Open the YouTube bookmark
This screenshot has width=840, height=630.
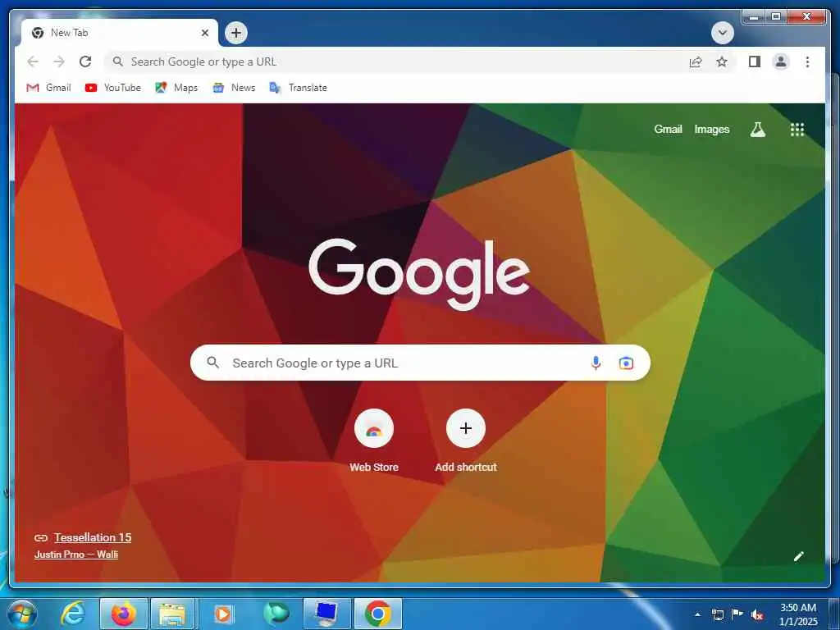pos(113,87)
